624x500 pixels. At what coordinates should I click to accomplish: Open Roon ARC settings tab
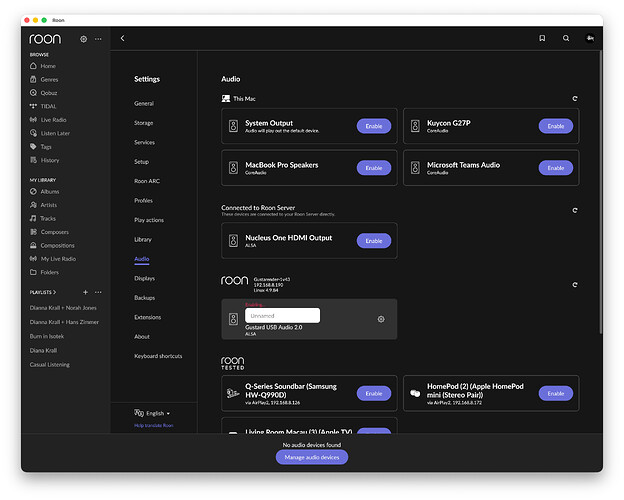click(147, 181)
